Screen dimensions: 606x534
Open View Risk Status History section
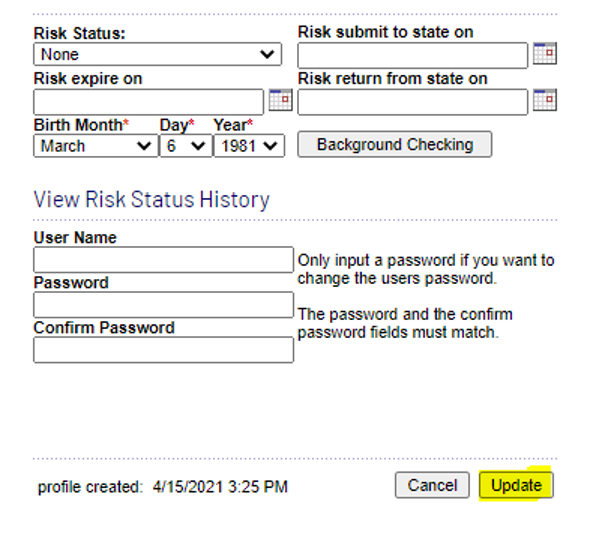151,200
